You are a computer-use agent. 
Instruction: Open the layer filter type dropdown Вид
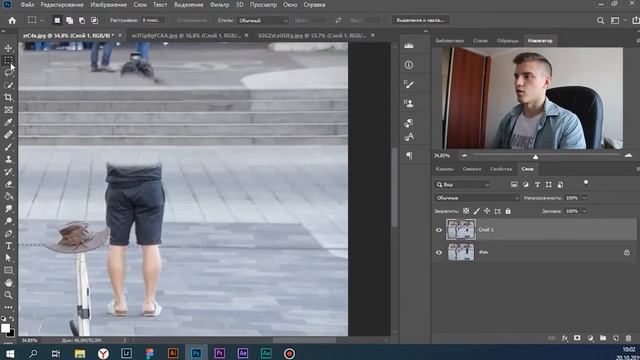[462, 185]
